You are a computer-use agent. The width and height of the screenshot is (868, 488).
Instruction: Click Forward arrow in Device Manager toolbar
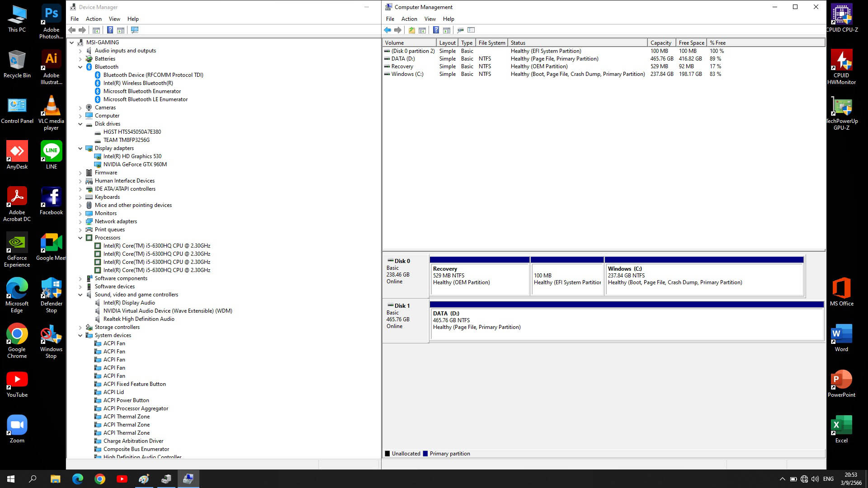click(82, 30)
